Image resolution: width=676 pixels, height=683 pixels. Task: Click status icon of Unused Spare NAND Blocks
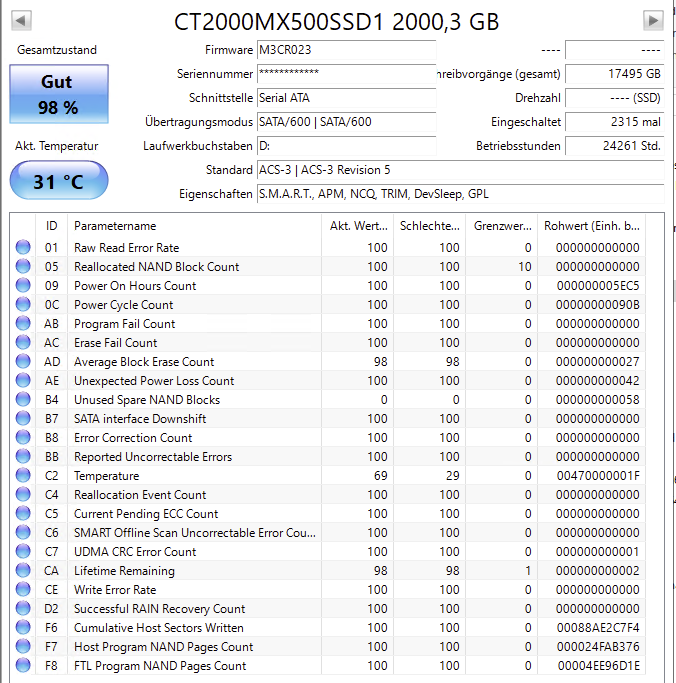[23, 399]
